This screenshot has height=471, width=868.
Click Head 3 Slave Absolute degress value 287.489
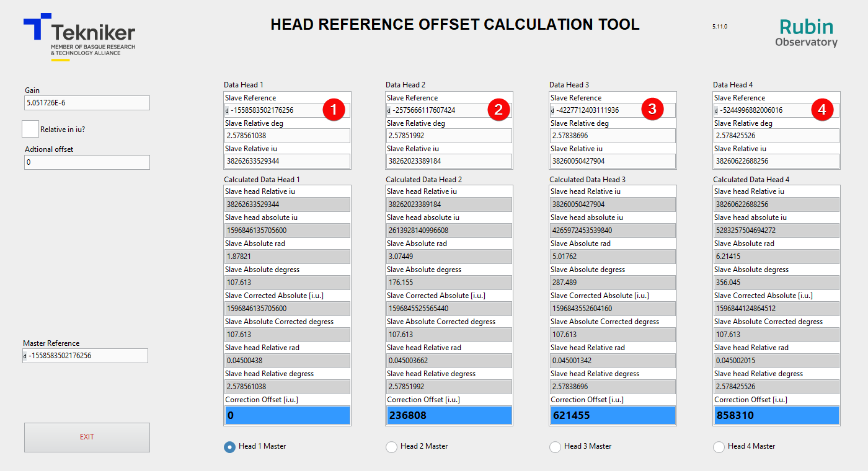pyautogui.click(x=613, y=283)
